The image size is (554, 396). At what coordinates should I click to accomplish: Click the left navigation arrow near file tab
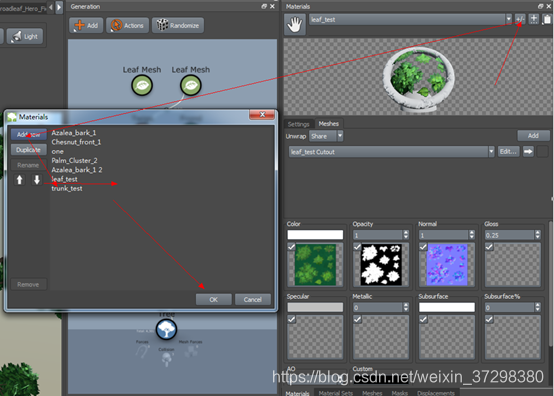[51, 7]
